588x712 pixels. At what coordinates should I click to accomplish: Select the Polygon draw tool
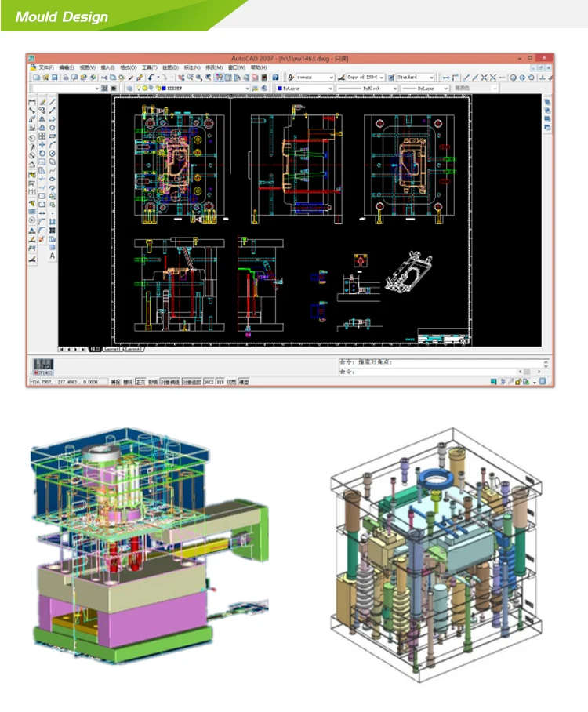(x=53, y=128)
